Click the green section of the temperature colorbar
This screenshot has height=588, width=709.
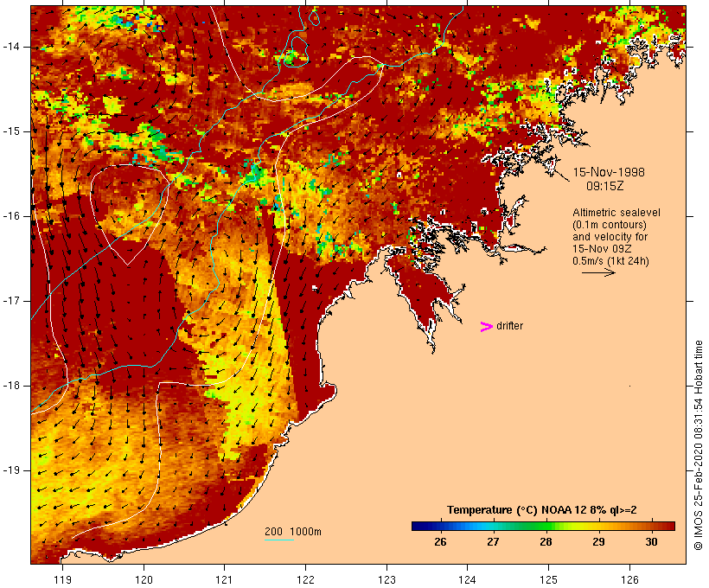pyautogui.click(x=538, y=526)
